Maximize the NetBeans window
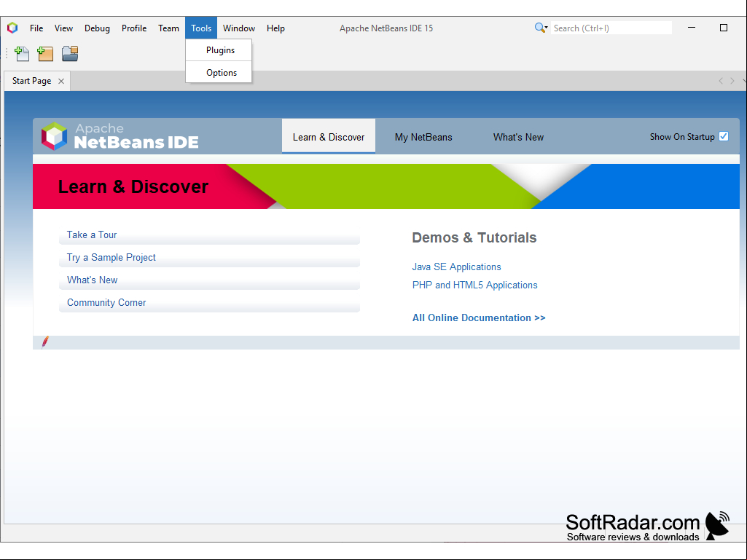The height and width of the screenshot is (560, 747). 723,28
